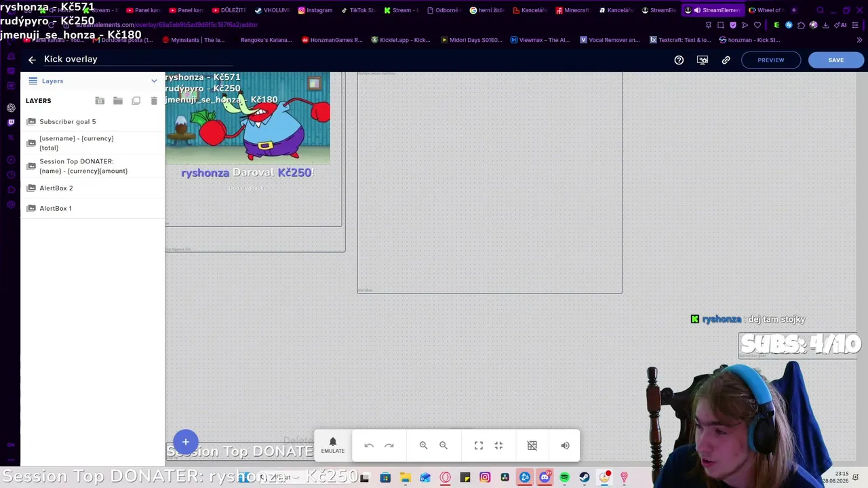Open a new browser tab
Viewport: 868px width, 488px height.
794,10
